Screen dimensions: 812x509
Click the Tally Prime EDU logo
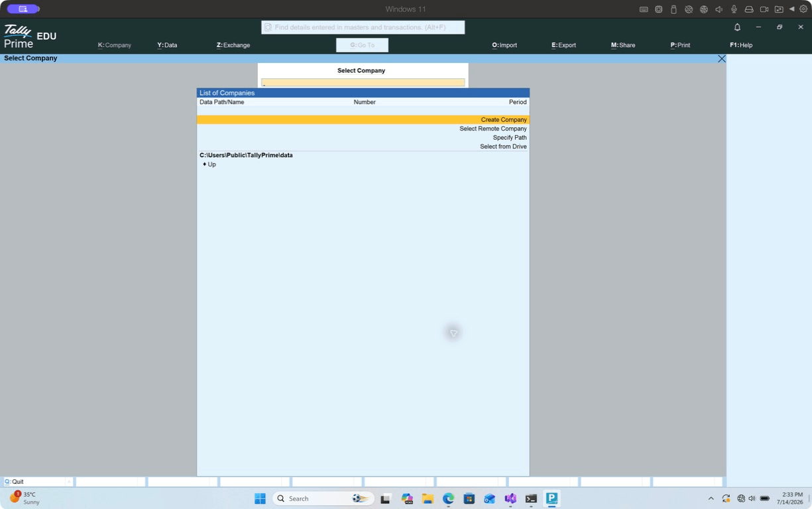click(x=30, y=36)
